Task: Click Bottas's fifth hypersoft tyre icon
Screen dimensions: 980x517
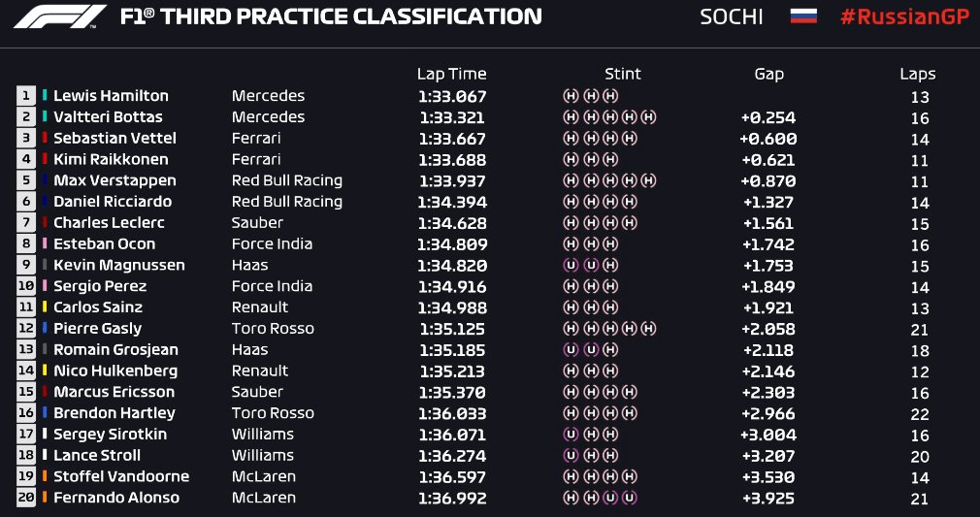Action: pos(649,117)
